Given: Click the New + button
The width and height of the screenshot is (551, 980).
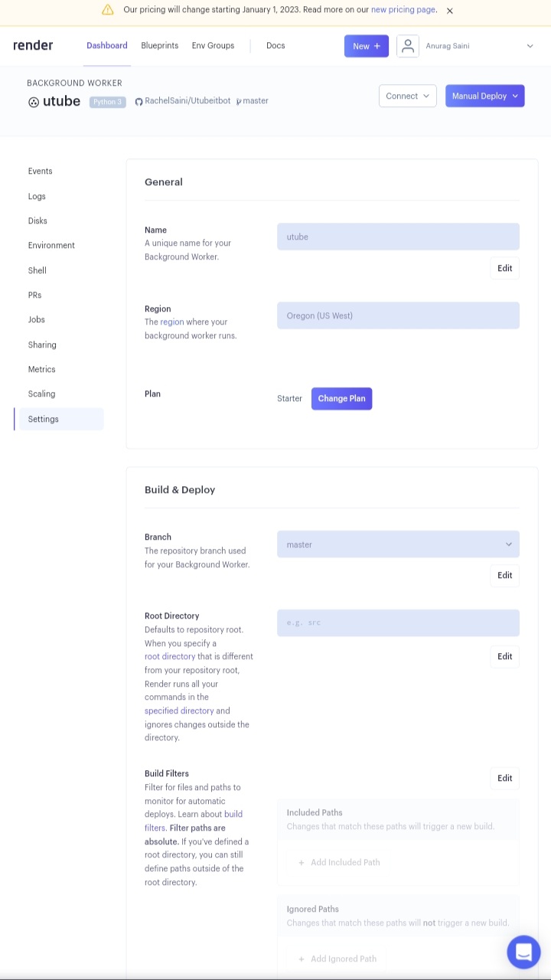Looking at the screenshot, I should pyautogui.click(x=367, y=46).
